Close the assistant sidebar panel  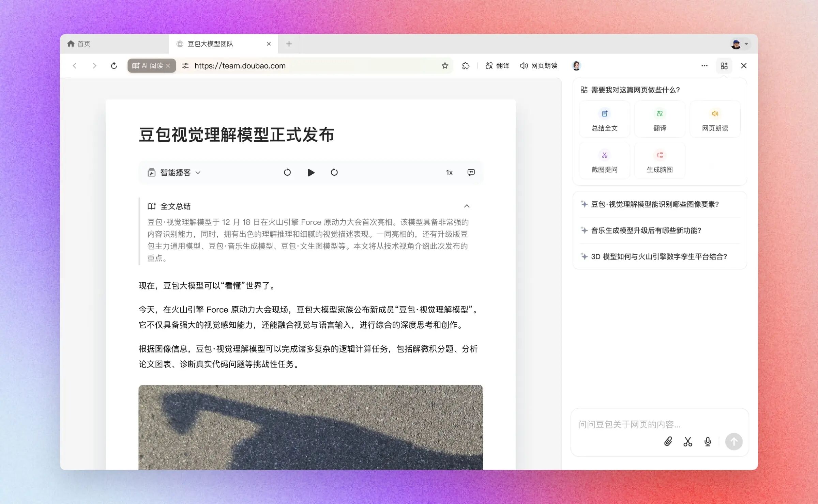point(744,65)
